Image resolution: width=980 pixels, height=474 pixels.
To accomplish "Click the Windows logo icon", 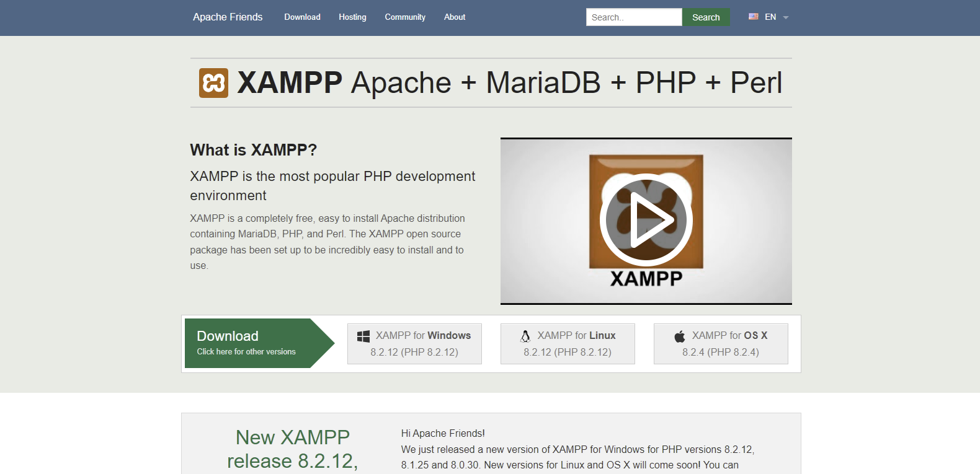I will [363, 336].
